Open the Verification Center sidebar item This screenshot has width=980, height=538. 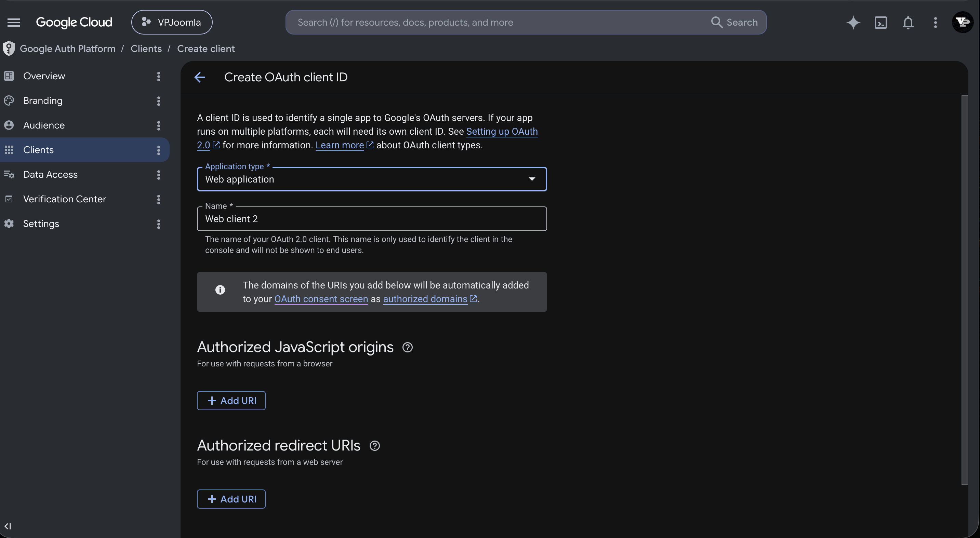(65, 199)
